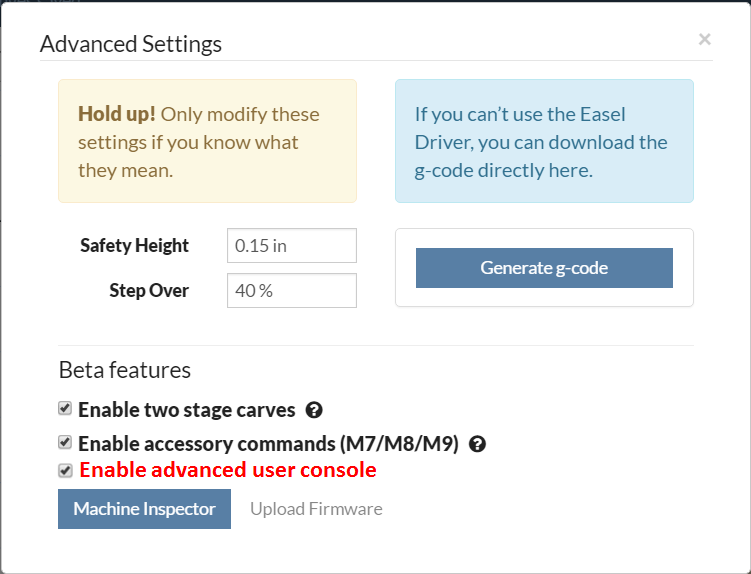Open the Machine Inspector
The height and width of the screenshot is (574, 751).
(x=144, y=509)
